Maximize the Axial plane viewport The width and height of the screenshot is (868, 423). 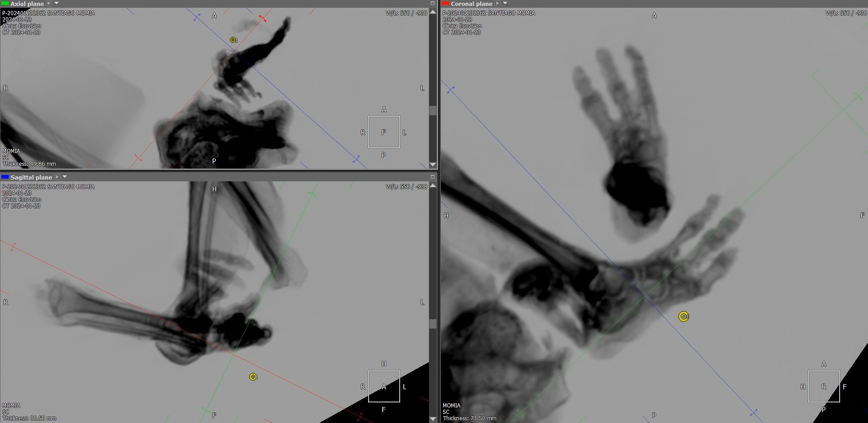point(433,3)
